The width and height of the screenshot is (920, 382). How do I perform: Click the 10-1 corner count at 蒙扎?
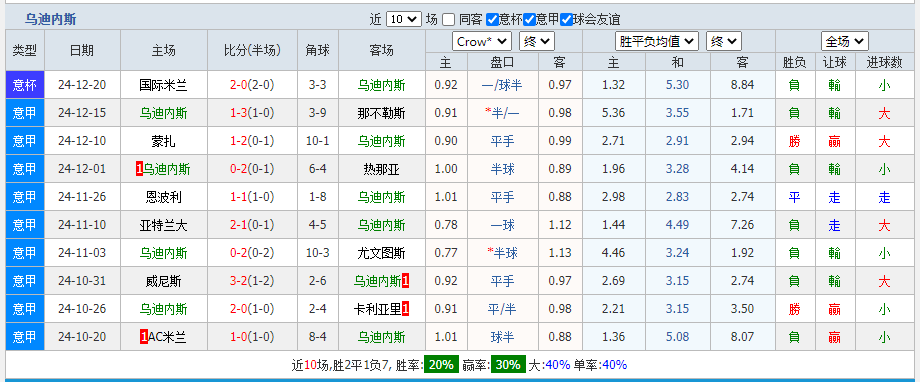coord(317,141)
